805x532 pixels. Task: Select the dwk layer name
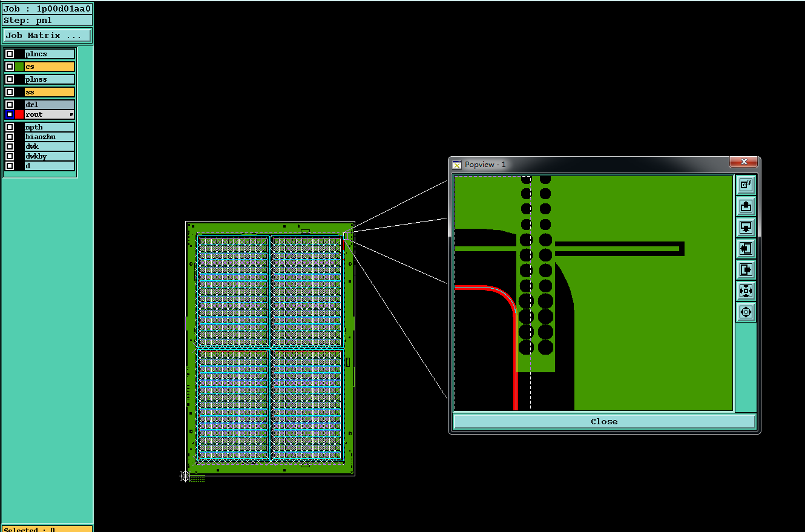pyautogui.click(x=50, y=146)
